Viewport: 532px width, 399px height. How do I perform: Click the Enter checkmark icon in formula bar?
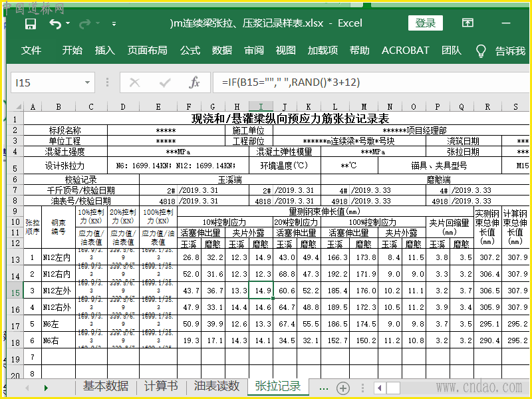tap(165, 82)
